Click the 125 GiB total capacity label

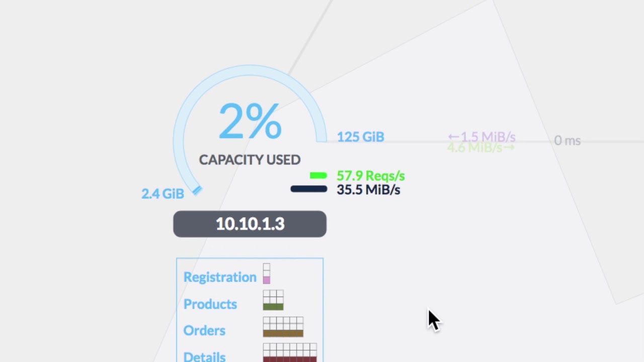(x=360, y=137)
